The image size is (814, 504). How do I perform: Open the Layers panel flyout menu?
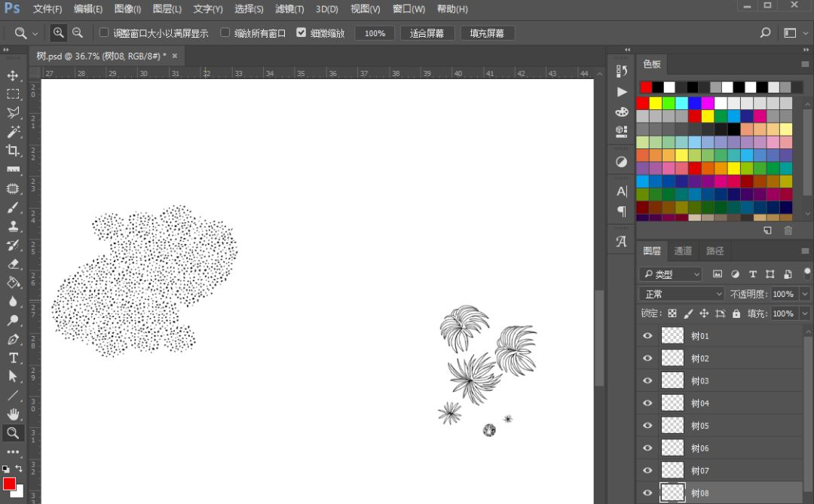click(x=805, y=251)
